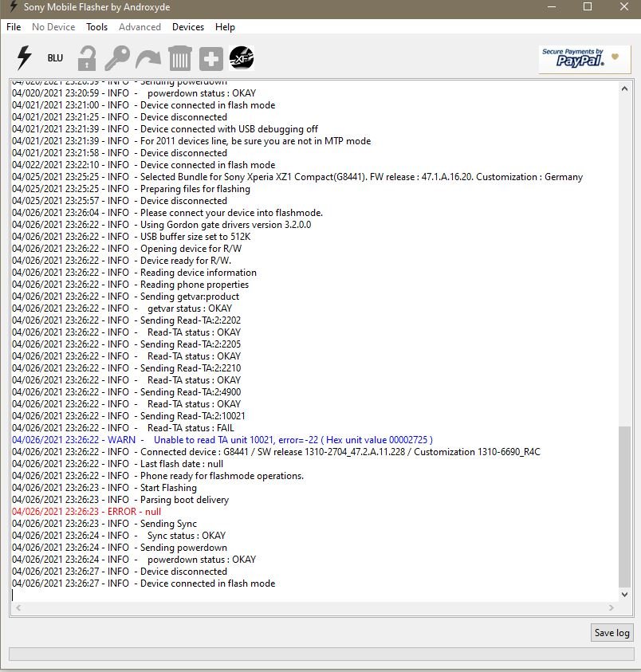Close the Sony Mobile Flasher window
Screen dimensions: 641x672
coord(623,7)
